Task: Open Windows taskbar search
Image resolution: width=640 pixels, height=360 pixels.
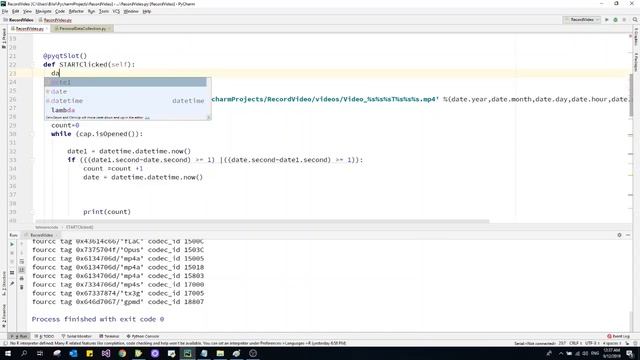Action: (24, 353)
